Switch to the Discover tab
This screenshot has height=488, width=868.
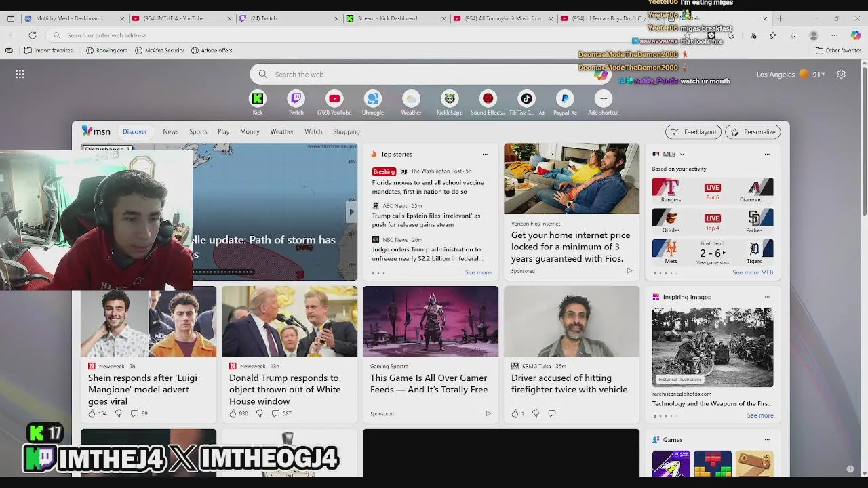coord(134,131)
